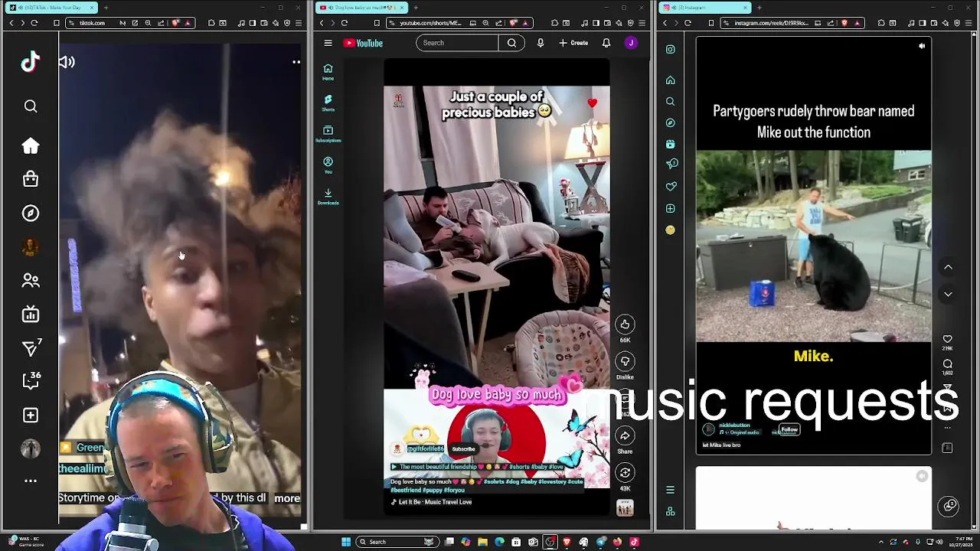Open Instagram Notifications heart icon
980x551 pixels.
(x=671, y=187)
